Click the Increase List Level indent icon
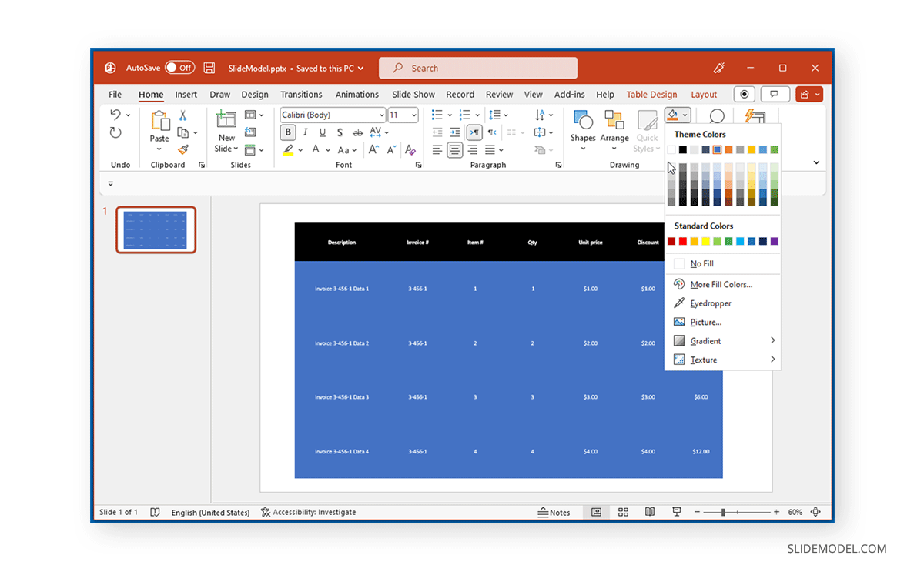 455,132
